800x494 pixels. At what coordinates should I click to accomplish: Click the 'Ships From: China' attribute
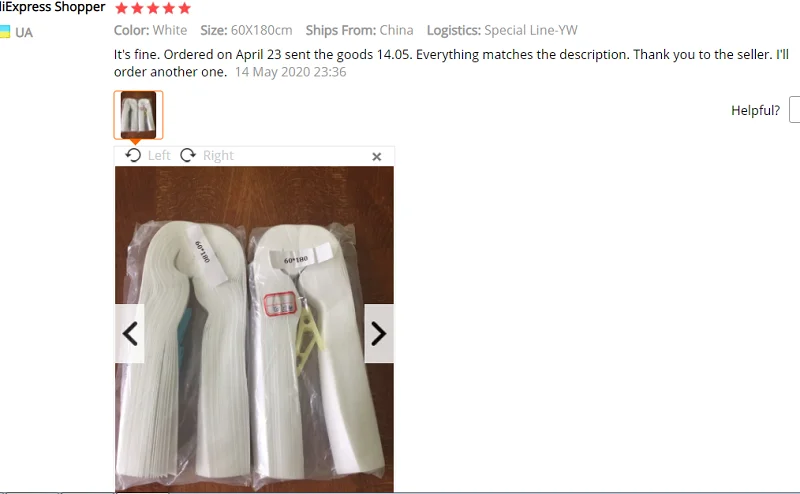(x=360, y=30)
